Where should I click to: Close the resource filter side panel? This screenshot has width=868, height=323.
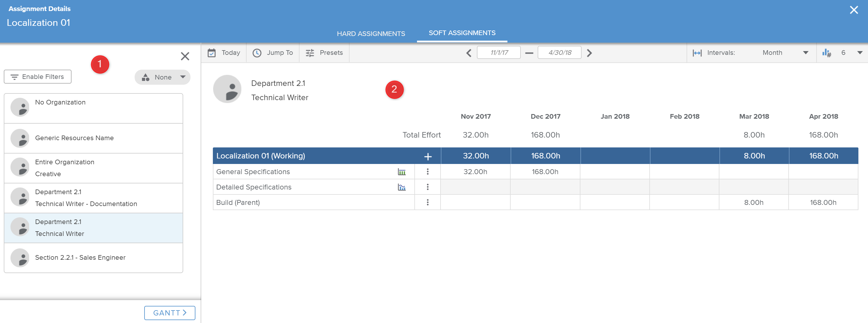coord(185,56)
